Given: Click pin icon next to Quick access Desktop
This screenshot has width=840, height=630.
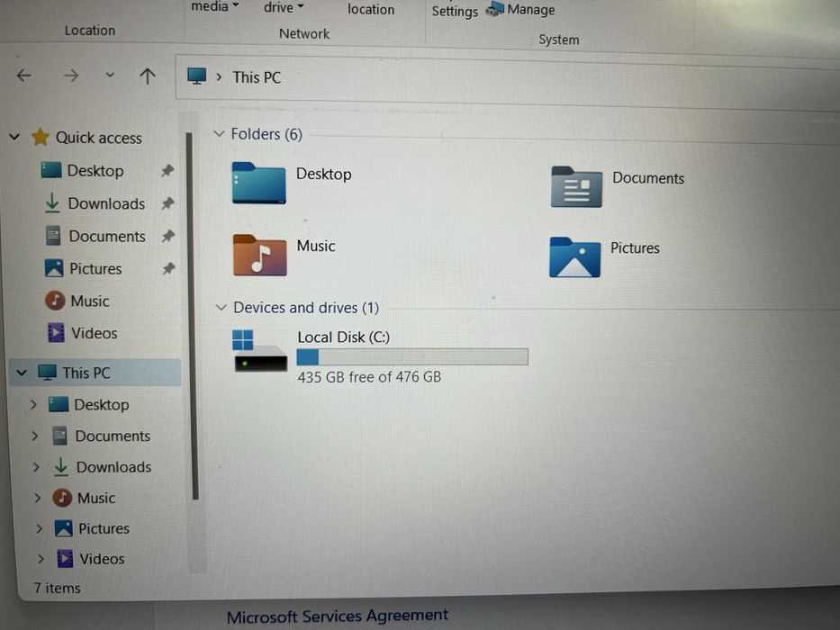Looking at the screenshot, I should pyautogui.click(x=167, y=171).
